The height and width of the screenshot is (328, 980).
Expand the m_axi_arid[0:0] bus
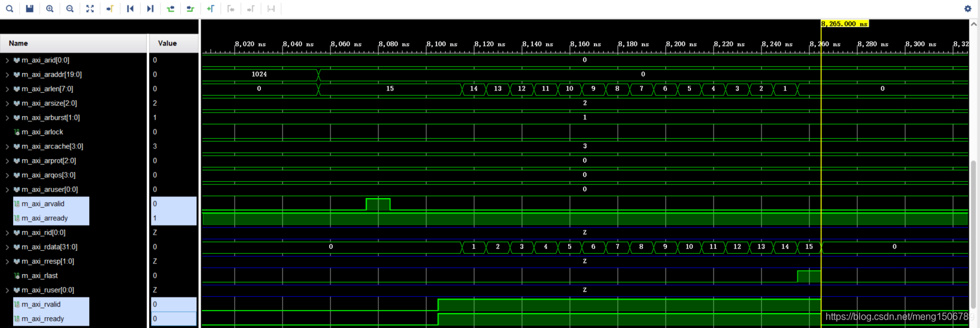click(7, 60)
